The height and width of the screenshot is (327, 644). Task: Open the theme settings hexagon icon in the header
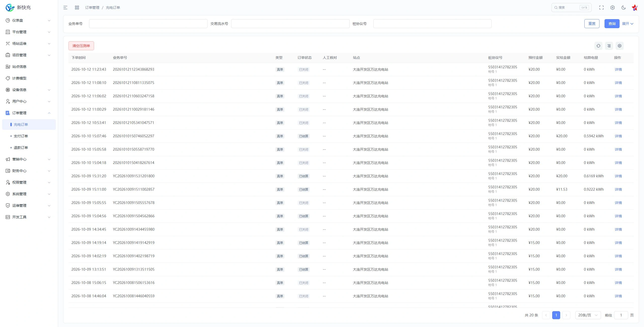pos(613,8)
